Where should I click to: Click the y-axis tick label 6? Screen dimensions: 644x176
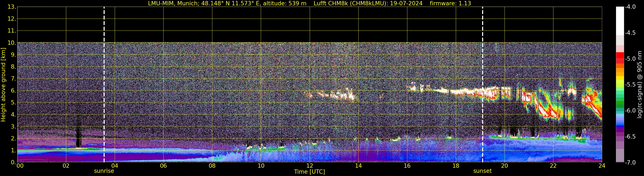[x=13, y=91]
